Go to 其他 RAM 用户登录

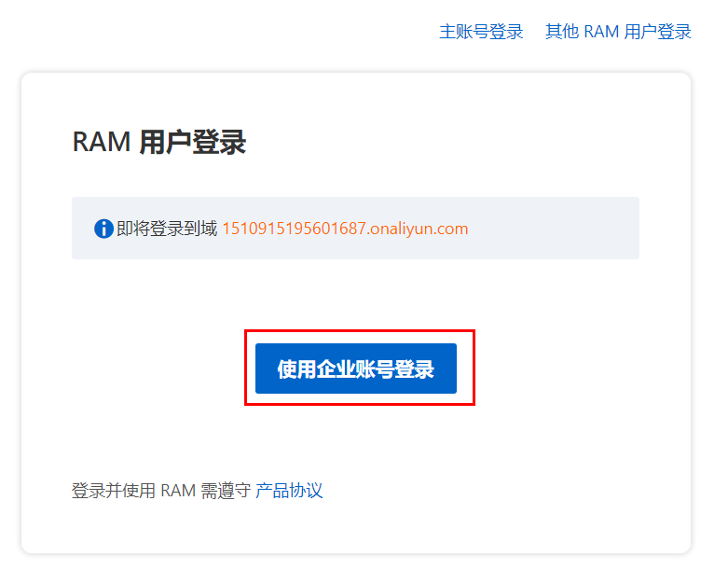coord(618,32)
